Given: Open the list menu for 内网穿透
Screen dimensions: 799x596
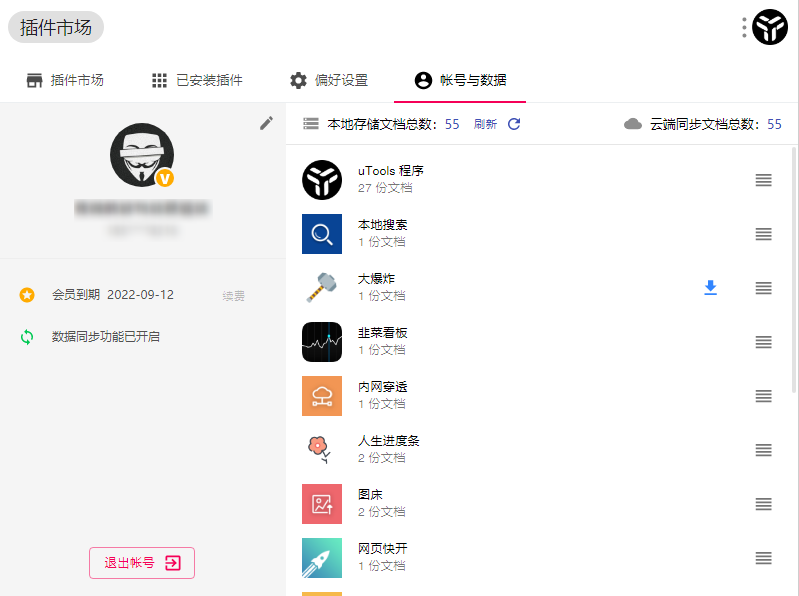Looking at the screenshot, I should pos(763,396).
